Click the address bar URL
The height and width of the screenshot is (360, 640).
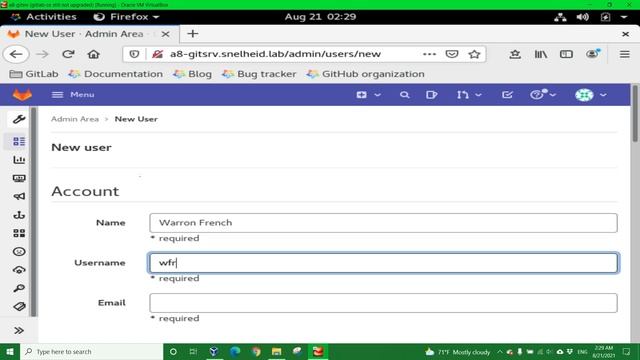[275, 54]
